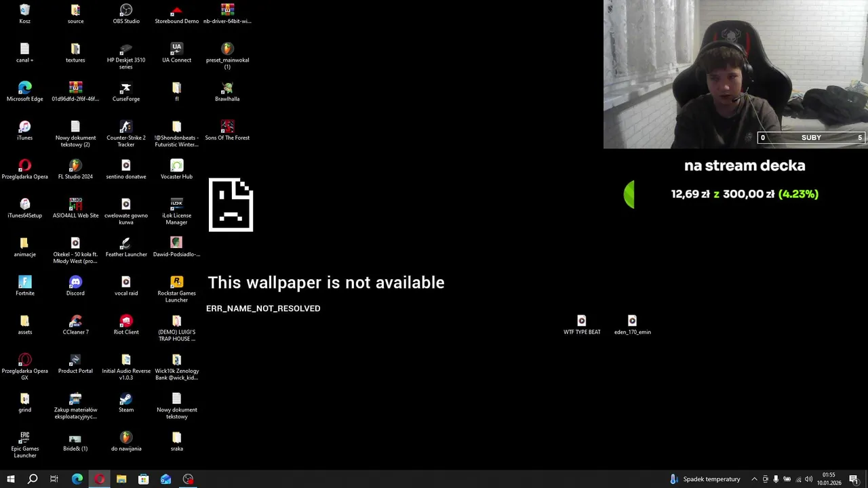The image size is (868, 488).
Task: Select Wick10k Zenology Bank archive icon
Action: (x=176, y=367)
